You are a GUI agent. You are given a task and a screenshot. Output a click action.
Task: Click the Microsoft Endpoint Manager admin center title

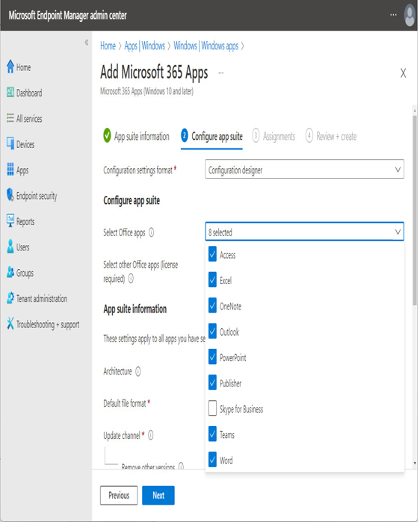pos(68,16)
